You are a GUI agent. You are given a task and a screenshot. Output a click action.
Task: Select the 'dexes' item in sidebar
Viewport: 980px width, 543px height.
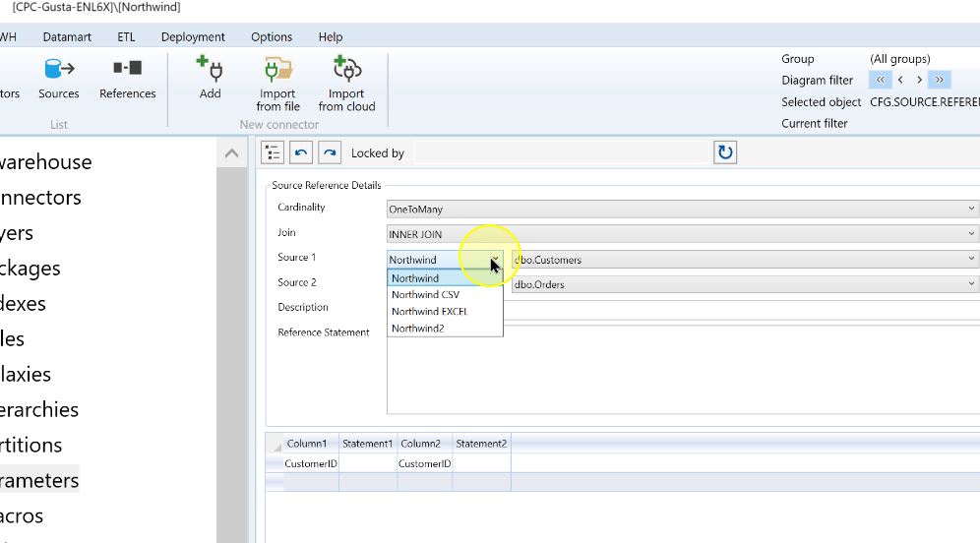(x=24, y=304)
